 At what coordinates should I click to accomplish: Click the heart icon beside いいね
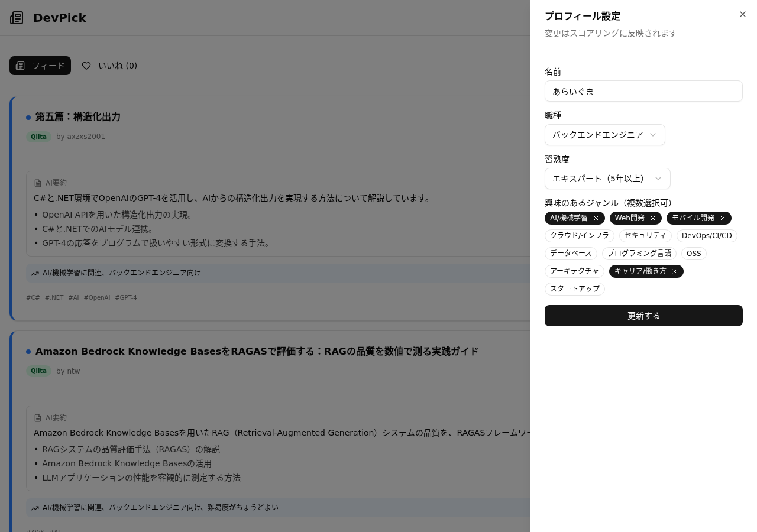pyautogui.click(x=86, y=66)
